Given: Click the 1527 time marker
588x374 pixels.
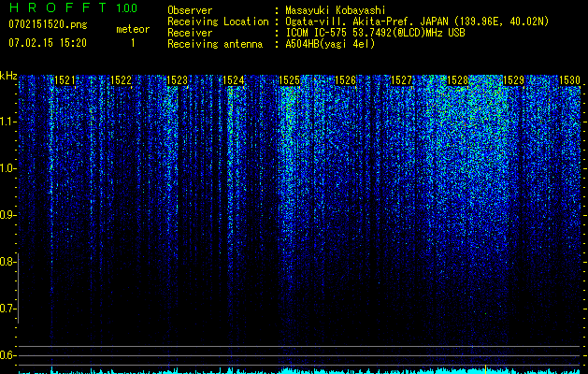Looking at the screenshot, I should tap(401, 80).
